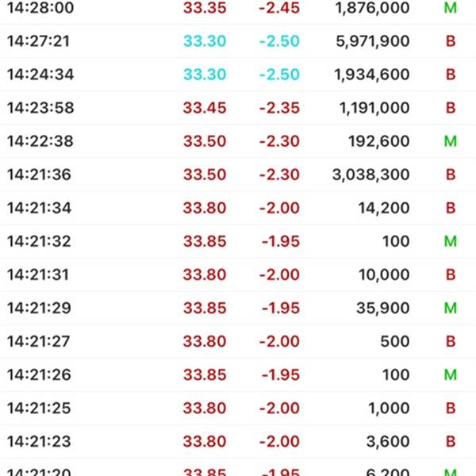
Task: Tap the 3,038,300 volume figure
Action: [x=371, y=175]
